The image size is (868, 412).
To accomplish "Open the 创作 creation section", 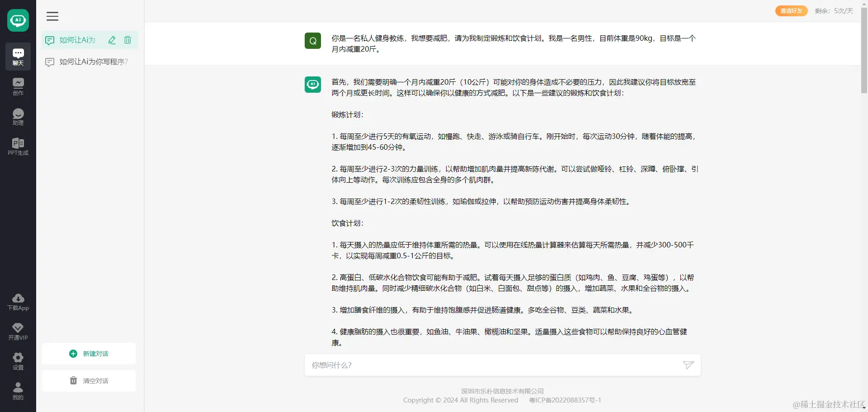I will [18, 86].
